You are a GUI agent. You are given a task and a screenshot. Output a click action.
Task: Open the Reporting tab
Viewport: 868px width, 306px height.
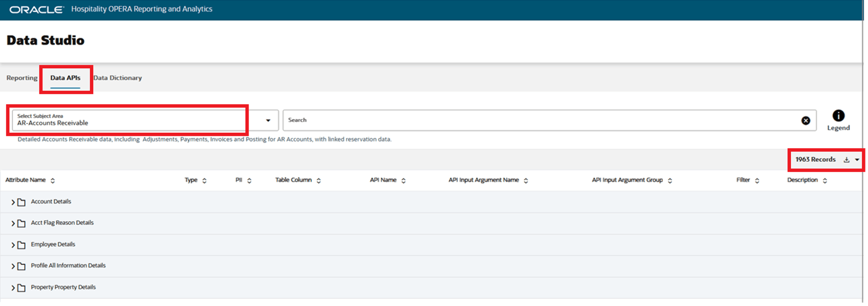tap(22, 78)
